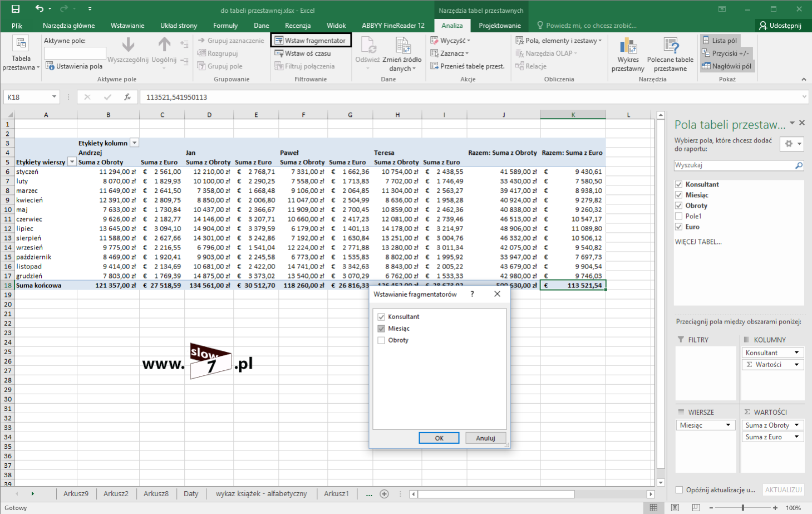Expand Suma z Obroty in WARTOŚCI
The height and width of the screenshot is (514, 812).
point(797,425)
